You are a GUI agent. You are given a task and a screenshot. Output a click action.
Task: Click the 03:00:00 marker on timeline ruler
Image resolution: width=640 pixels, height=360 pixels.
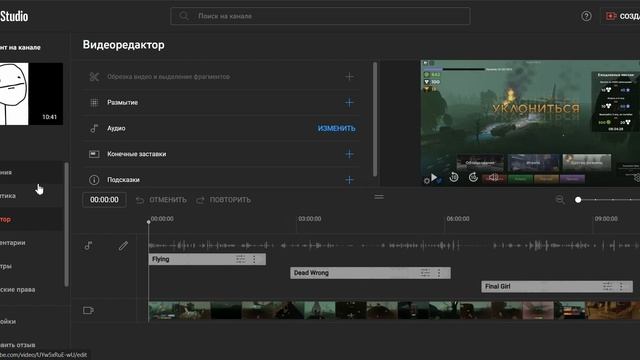click(309, 219)
